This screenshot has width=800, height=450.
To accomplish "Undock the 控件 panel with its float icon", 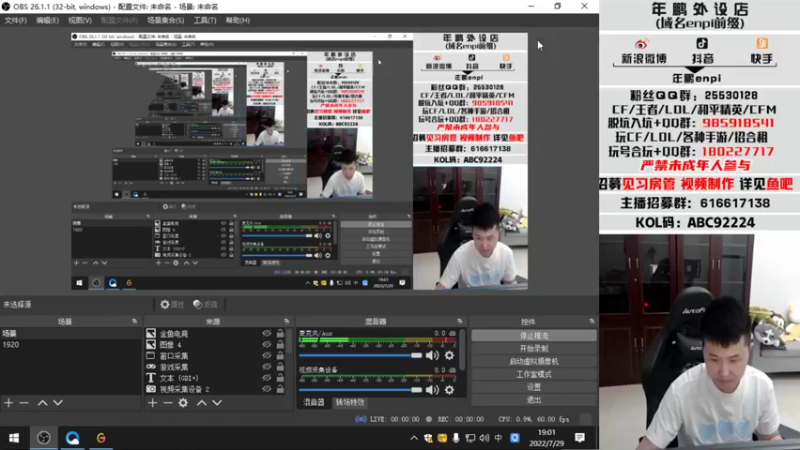I will tap(592, 321).
